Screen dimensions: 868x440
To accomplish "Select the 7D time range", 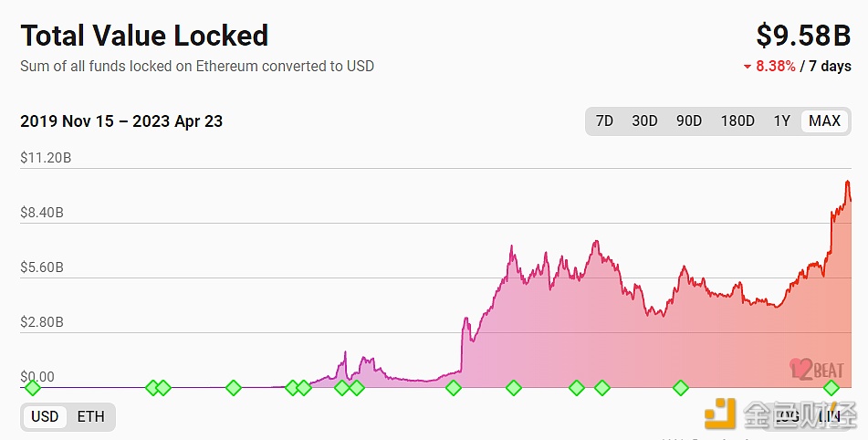I will click(604, 121).
